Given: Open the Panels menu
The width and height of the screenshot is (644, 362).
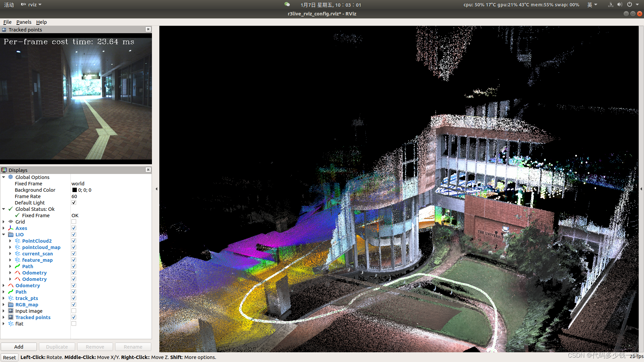Looking at the screenshot, I should point(24,22).
